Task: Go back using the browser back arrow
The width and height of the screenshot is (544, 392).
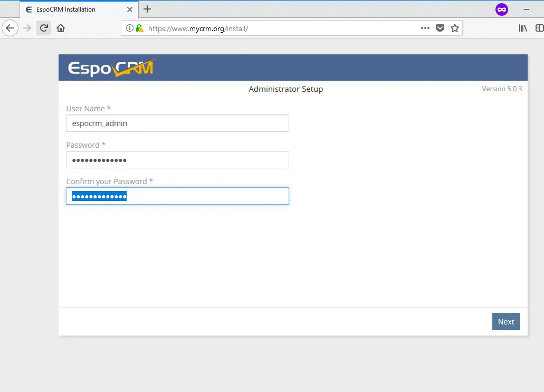Action: pyautogui.click(x=10, y=28)
